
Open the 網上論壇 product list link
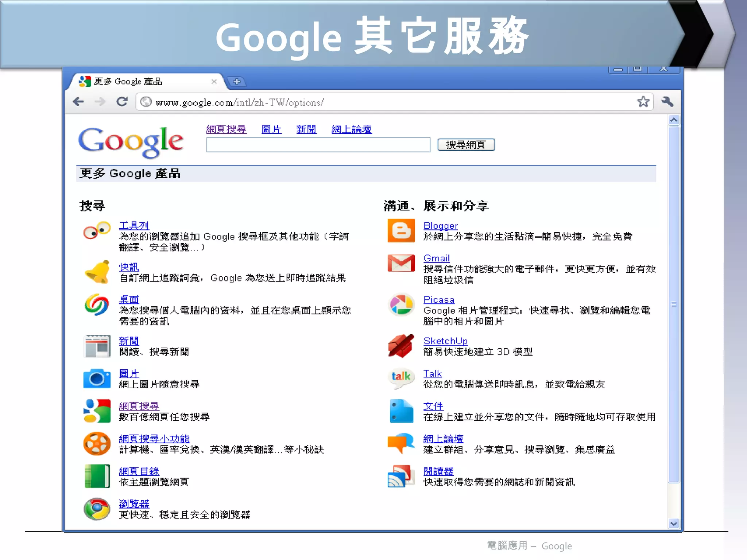[x=443, y=439]
